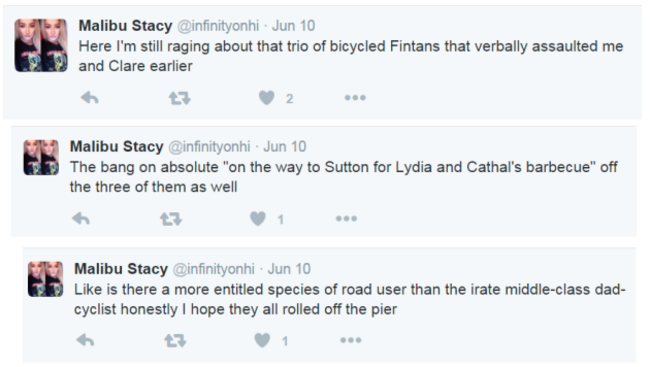
Task: Like the dad-cyclist pier tweet
Action: 262,340
